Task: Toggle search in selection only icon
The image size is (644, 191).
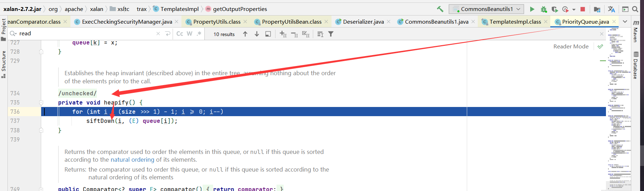Action: pos(320,34)
